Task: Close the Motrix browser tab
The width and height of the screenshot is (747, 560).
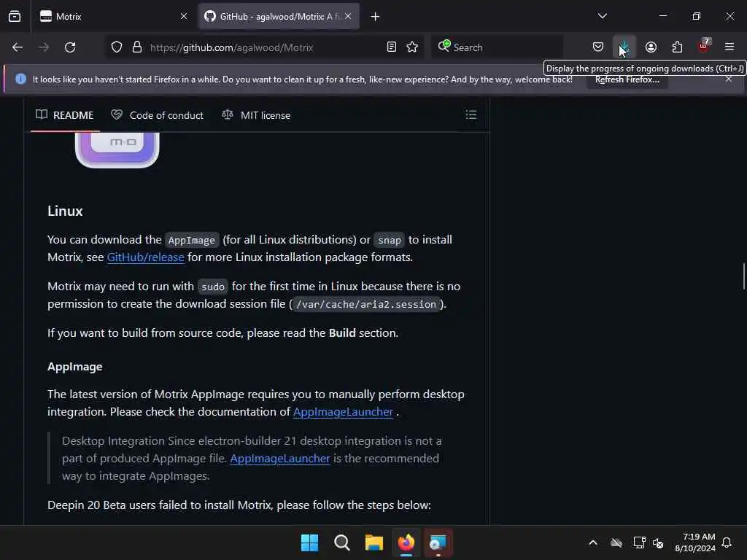Action: [184, 16]
